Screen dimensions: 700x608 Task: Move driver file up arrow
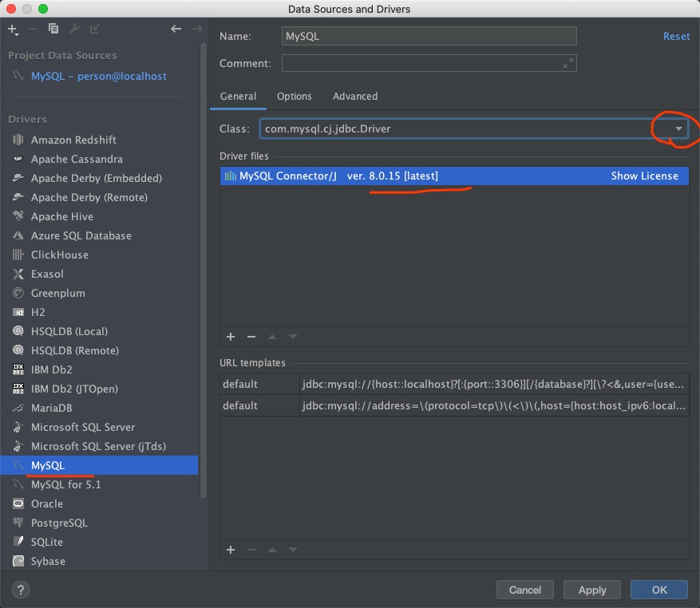[x=272, y=337]
